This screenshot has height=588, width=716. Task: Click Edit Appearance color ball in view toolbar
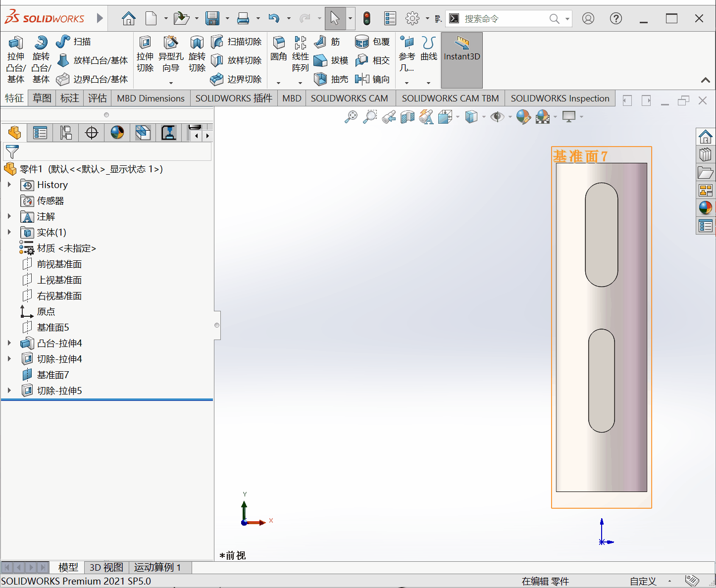click(523, 117)
